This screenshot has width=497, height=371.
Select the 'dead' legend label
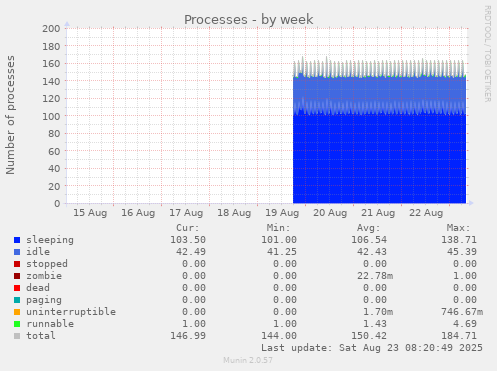(38, 288)
